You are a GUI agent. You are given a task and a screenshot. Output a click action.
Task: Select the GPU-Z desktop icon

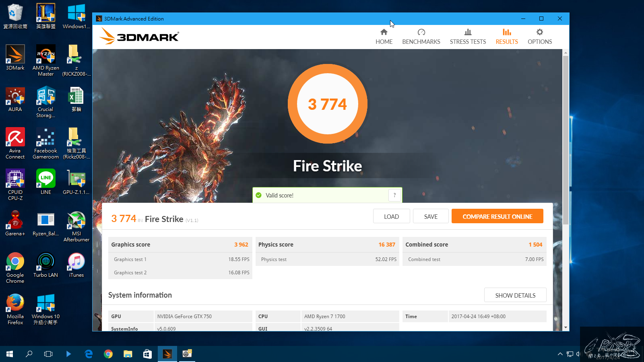pyautogui.click(x=76, y=182)
